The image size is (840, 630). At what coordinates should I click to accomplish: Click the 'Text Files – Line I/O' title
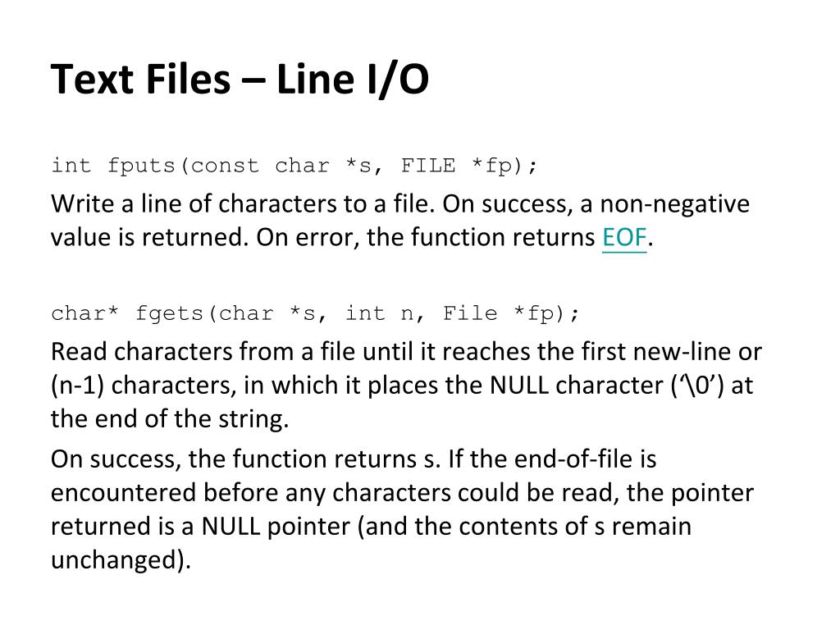[x=240, y=80]
